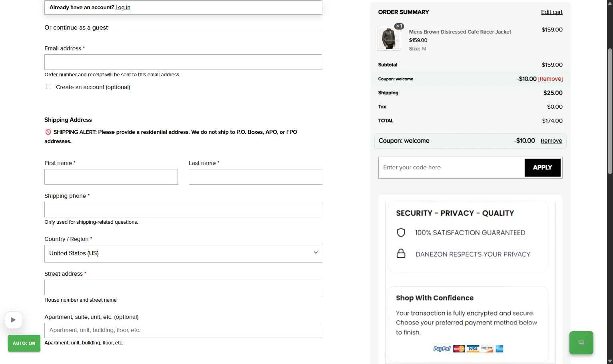
Task: Expand the Country / Region dropdown
Action: point(183,254)
